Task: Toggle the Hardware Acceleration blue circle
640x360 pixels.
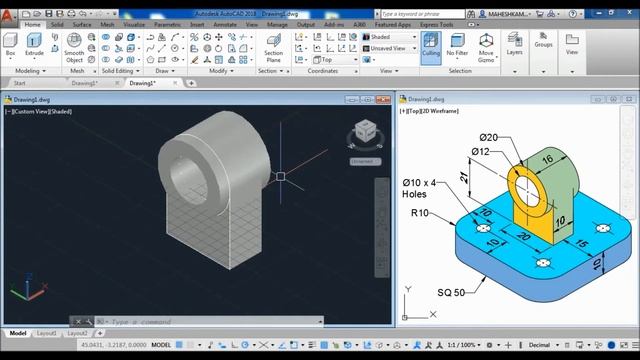Action: [611, 345]
